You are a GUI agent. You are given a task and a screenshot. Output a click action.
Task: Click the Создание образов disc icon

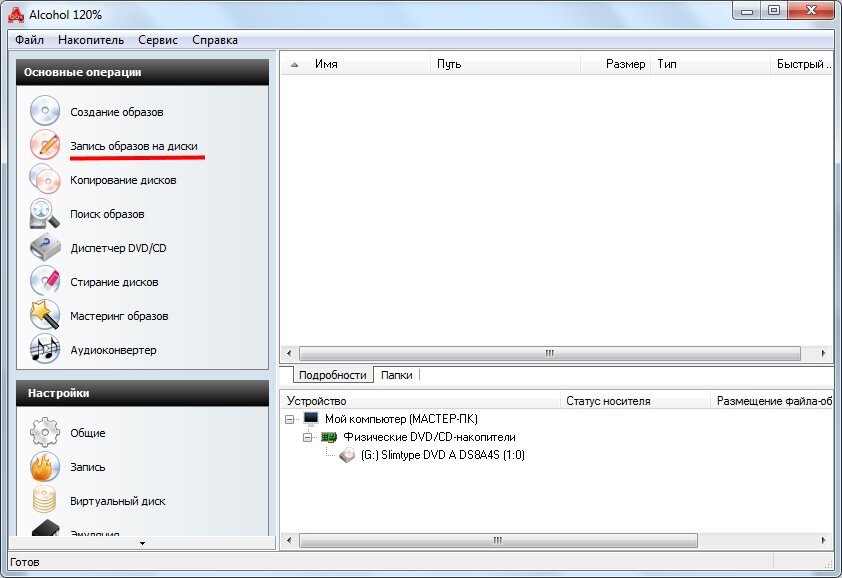pyautogui.click(x=45, y=111)
